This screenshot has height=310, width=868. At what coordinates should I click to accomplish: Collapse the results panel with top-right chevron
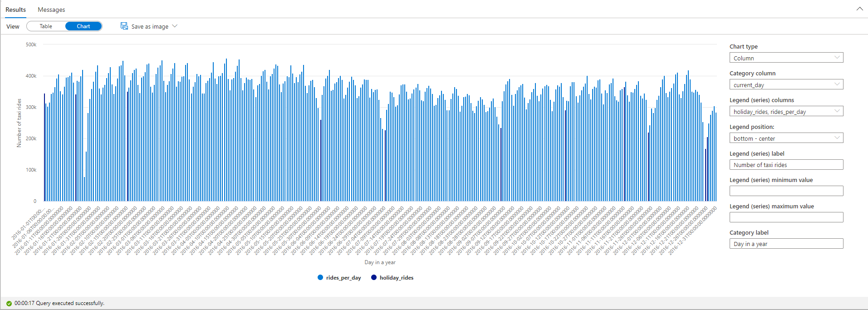coord(859,9)
